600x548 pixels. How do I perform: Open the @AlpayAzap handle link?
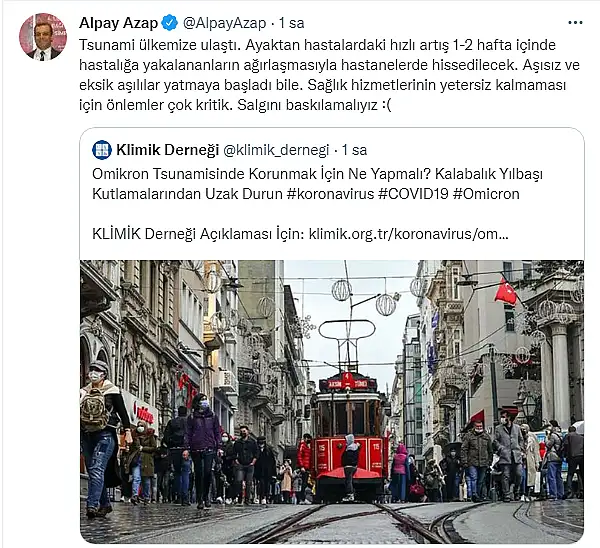[x=224, y=23]
